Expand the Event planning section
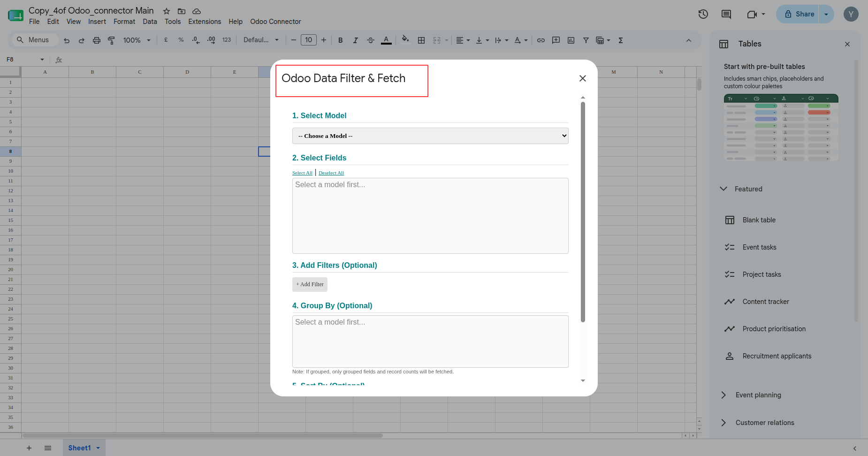This screenshot has width=868, height=456. click(723, 395)
